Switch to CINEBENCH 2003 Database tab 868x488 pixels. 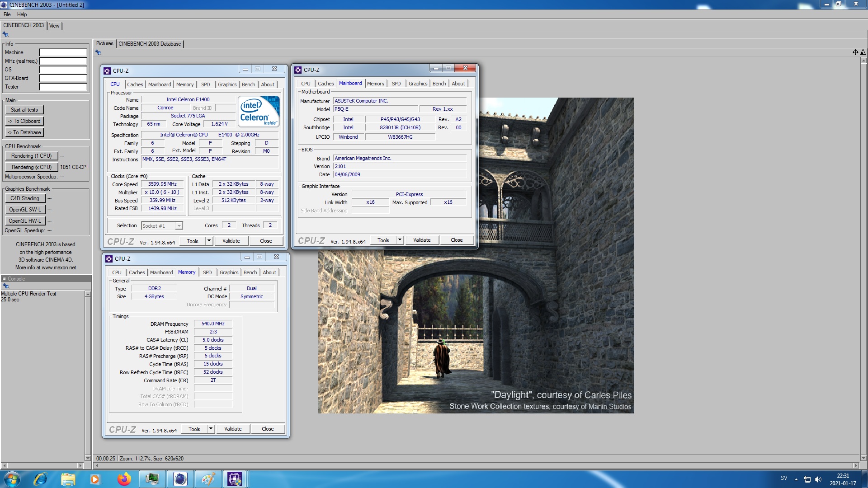tap(150, 44)
